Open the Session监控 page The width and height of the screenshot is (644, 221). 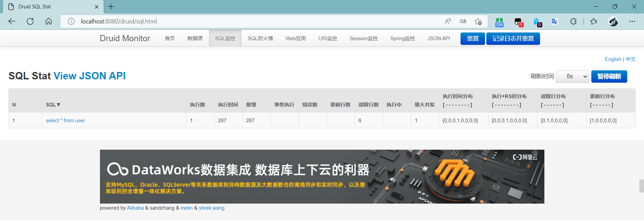(364, 38)
